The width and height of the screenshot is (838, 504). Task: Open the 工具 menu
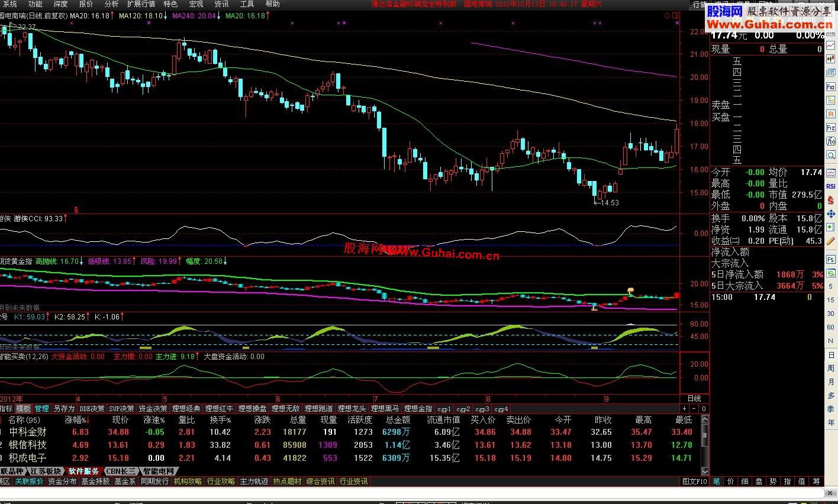tap(247, 4)
